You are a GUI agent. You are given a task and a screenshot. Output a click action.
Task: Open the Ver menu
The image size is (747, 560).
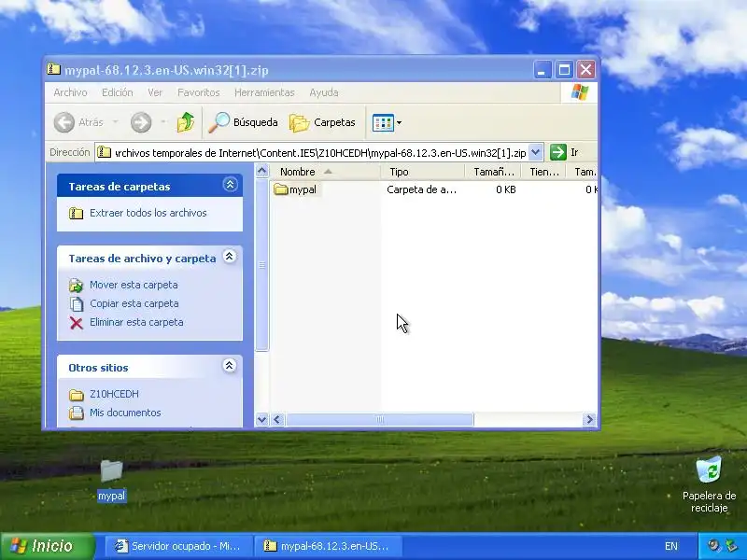(x=155, y=92)
